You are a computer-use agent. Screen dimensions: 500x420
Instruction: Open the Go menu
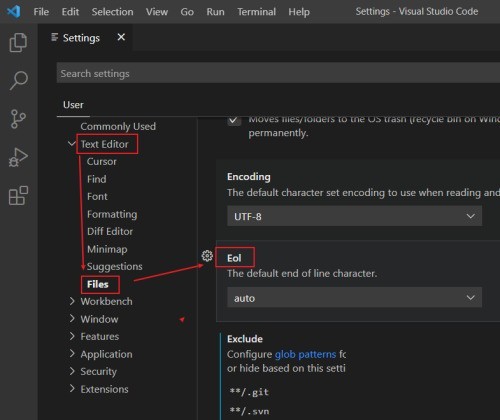tap(187, 12)
